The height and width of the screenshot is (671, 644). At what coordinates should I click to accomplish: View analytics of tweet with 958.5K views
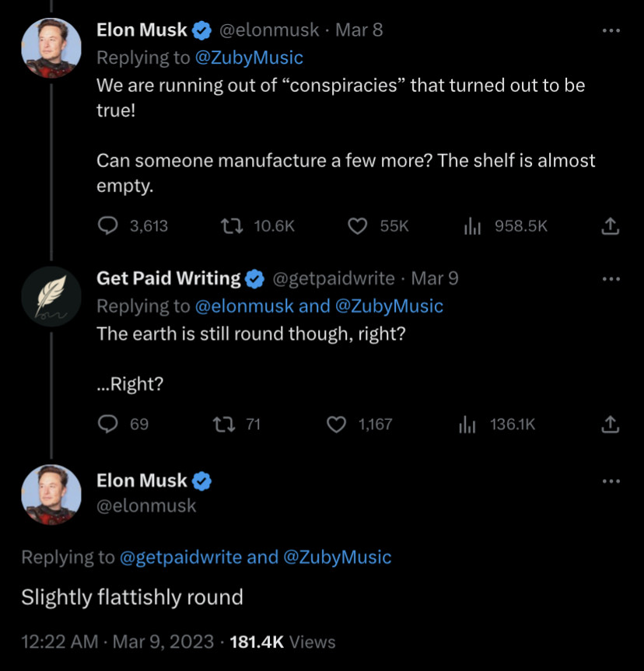tap(473, 226)
